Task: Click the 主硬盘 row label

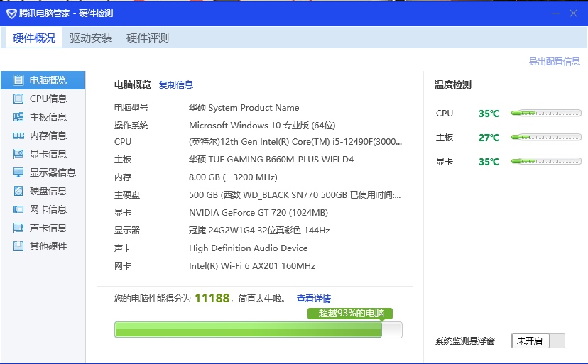Action: (x=127, y=195)
